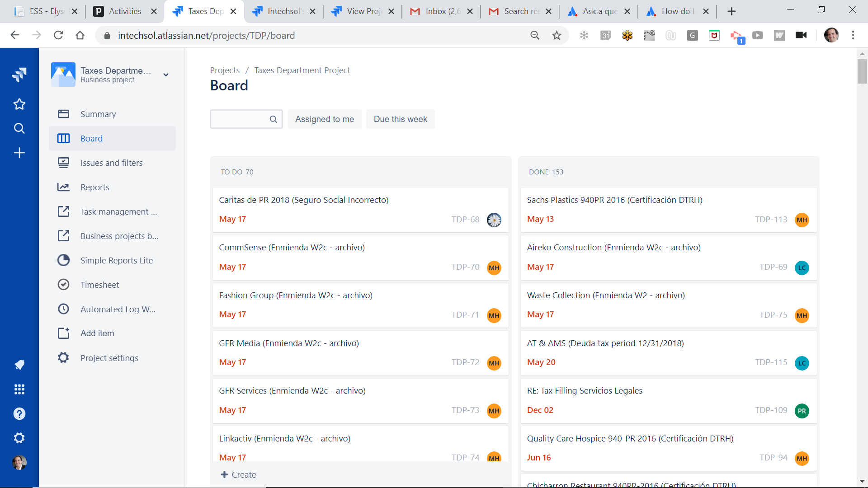The width and height of the screenshot is (868, 488).
Task: Open your profile avatar at sidebar bottom
Action: pyautogui.click(x=19, y=462)
